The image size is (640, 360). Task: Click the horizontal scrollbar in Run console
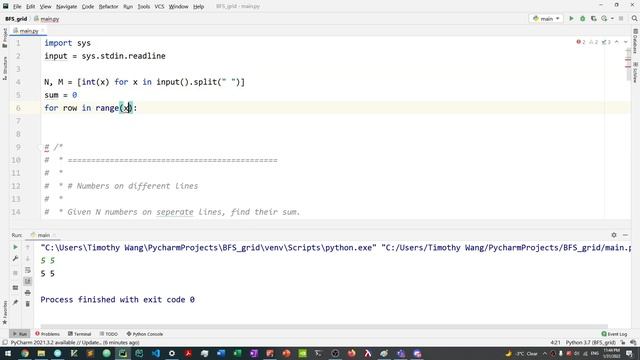tap(323, 327)
